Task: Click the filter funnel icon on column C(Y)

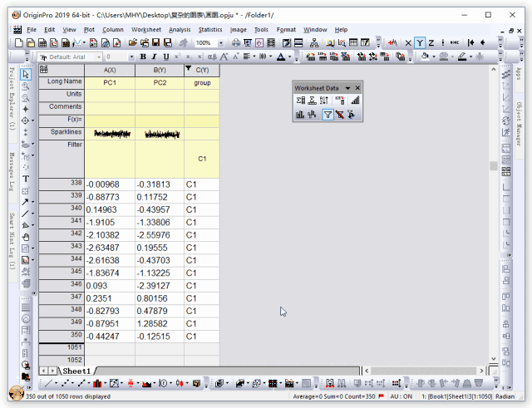Action: [189, 68]
